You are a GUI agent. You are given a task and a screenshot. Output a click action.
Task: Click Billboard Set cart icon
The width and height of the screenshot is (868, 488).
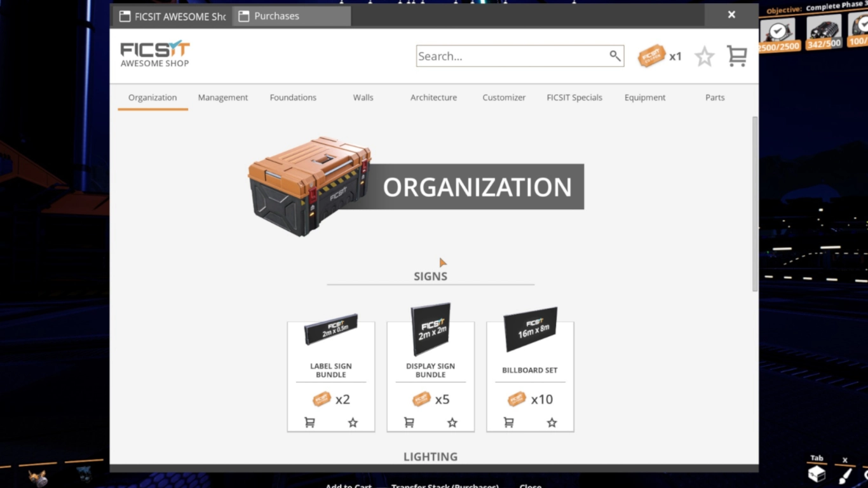coord(509,423)
